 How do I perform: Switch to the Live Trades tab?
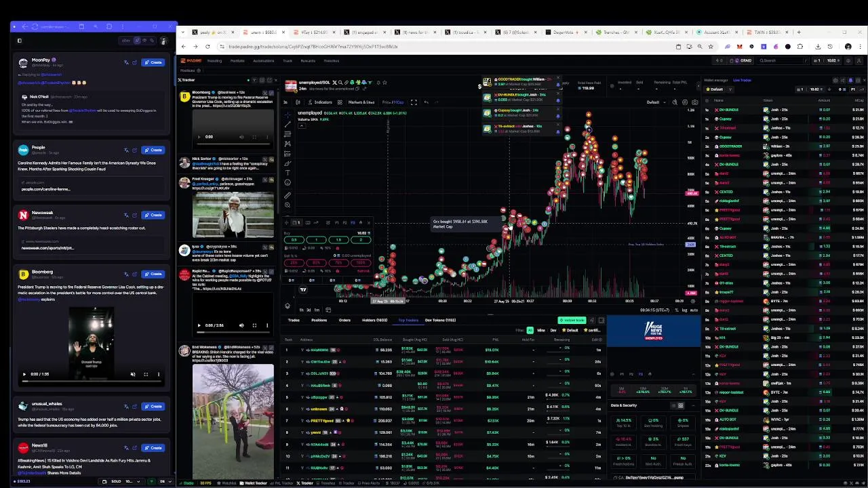(x=742, y=80)
